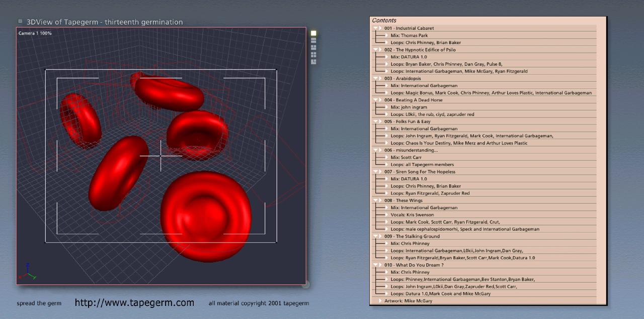The height and width of the screenshot is (319, 644).
Task: Select the 008 - These Wings item
Action: tap(404, 200)
